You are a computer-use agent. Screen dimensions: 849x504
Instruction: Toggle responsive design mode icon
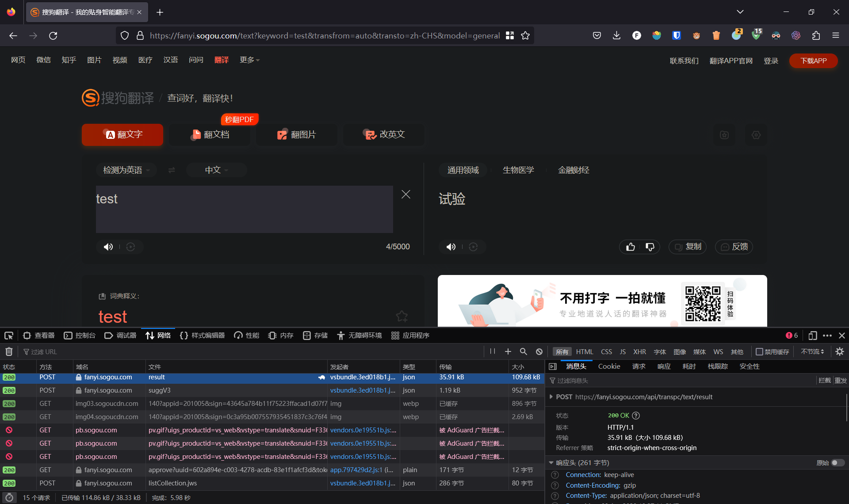coord(812,336)
